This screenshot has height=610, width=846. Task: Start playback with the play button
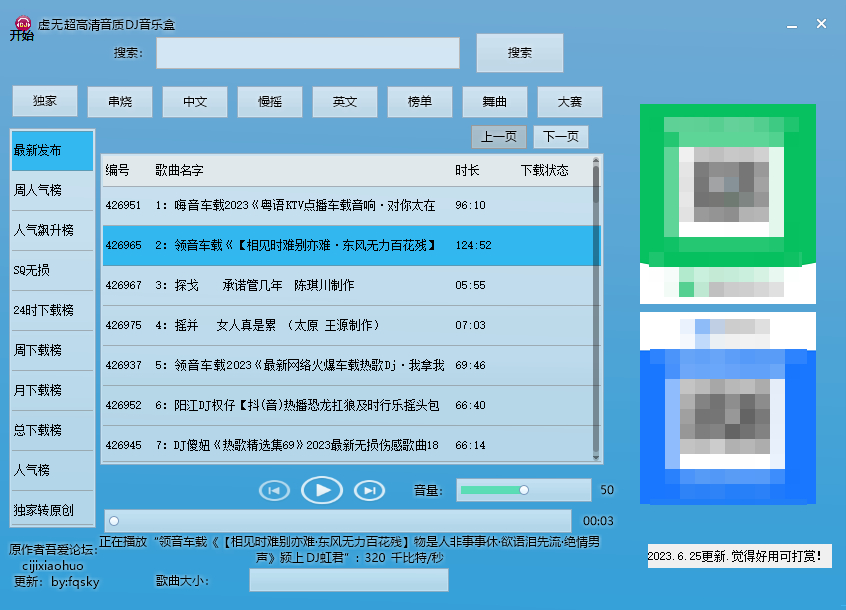(322, 490)
